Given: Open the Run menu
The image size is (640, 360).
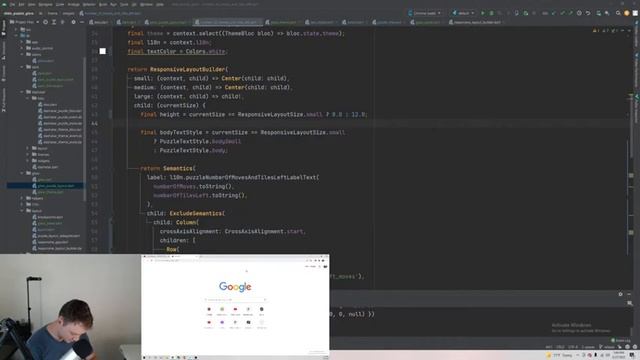Looking at the screenshot, I should point(113,4).
